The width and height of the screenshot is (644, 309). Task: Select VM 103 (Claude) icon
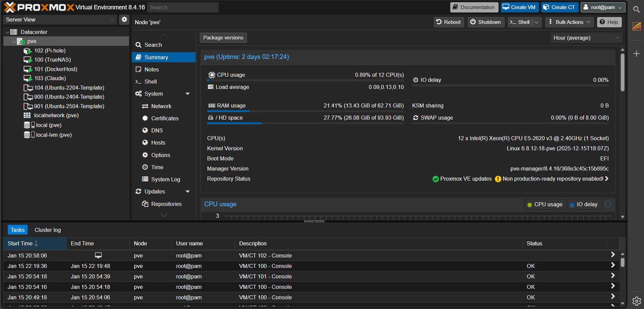pyautogui.click(x=27, y=78)
